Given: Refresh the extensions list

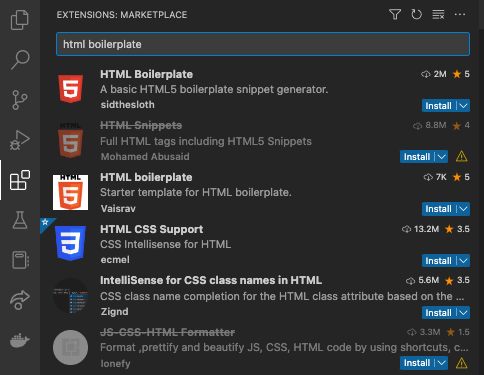Looking at the screenshot, I should pos(416,14).
